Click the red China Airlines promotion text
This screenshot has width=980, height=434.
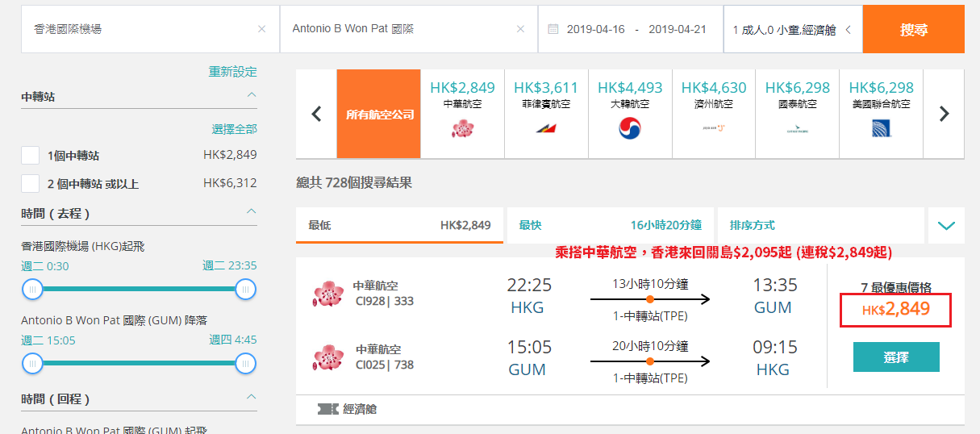tap(724, 252)
